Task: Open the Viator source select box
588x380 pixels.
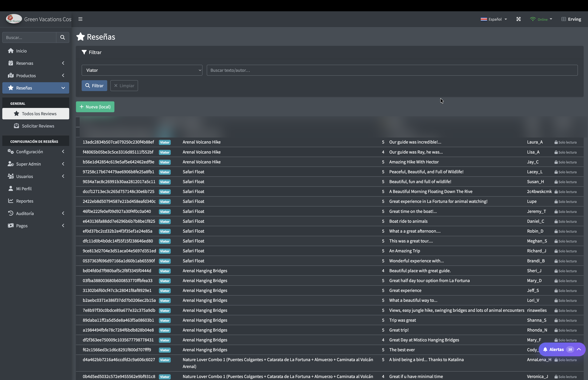Action: (x=142, y=70)
